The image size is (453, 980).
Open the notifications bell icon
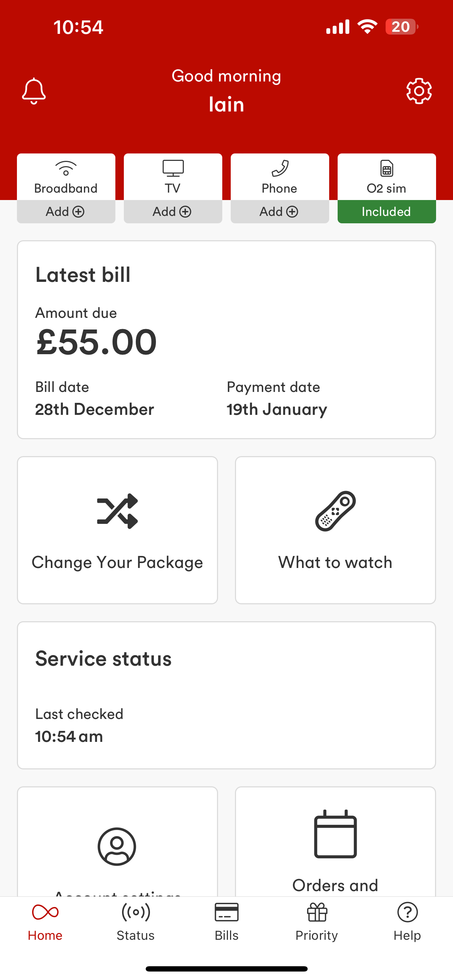(x=34, y=91)
